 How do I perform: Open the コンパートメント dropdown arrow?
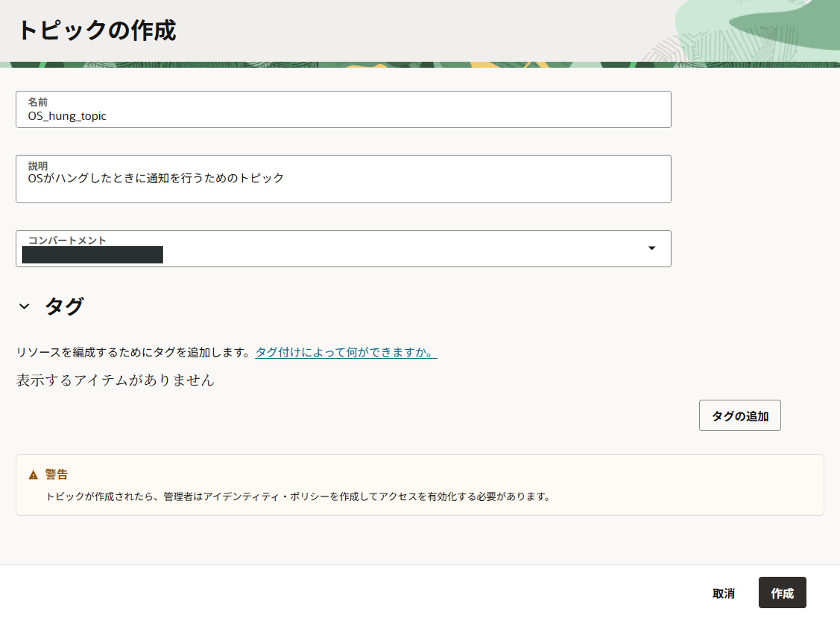[651, 248]
